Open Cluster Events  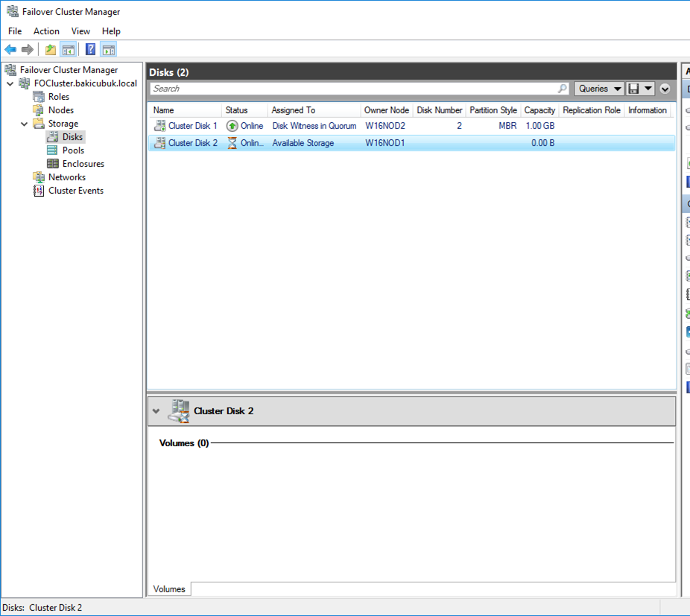76,191
